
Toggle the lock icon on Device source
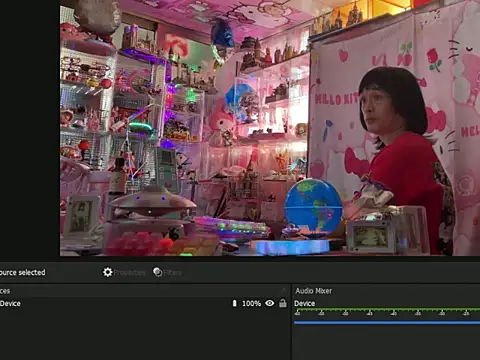(x=283, y=303)
